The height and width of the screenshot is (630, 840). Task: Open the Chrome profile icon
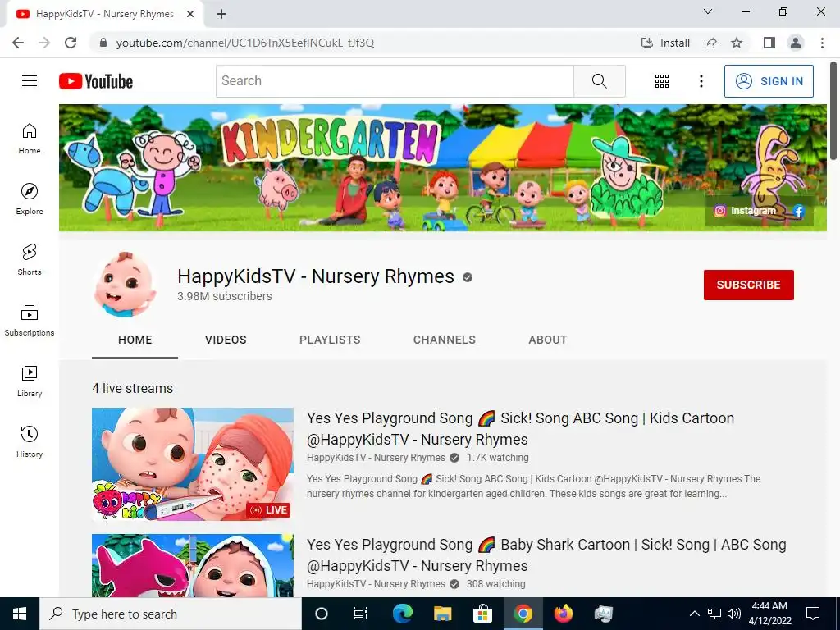pos(796,43)
